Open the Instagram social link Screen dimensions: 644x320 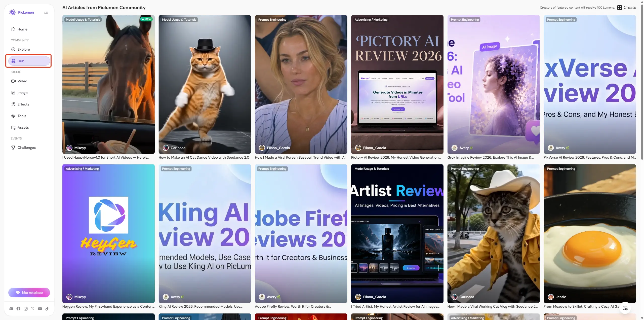click(26, 309)
